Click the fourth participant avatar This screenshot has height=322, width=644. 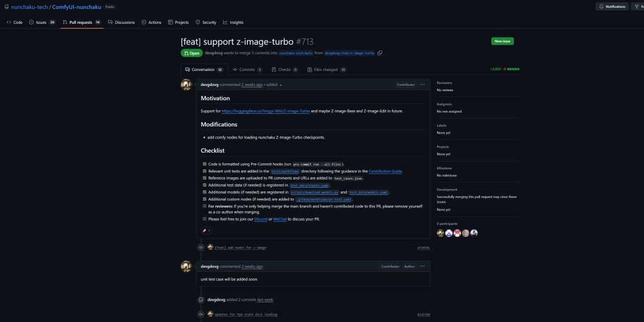(x=465, y=233)
